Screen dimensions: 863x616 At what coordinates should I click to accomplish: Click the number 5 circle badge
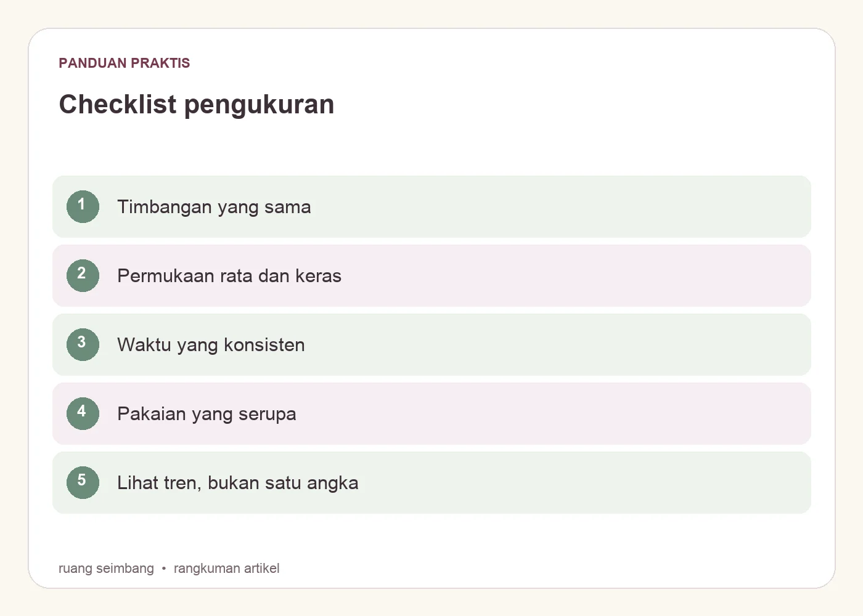(83, 482)
